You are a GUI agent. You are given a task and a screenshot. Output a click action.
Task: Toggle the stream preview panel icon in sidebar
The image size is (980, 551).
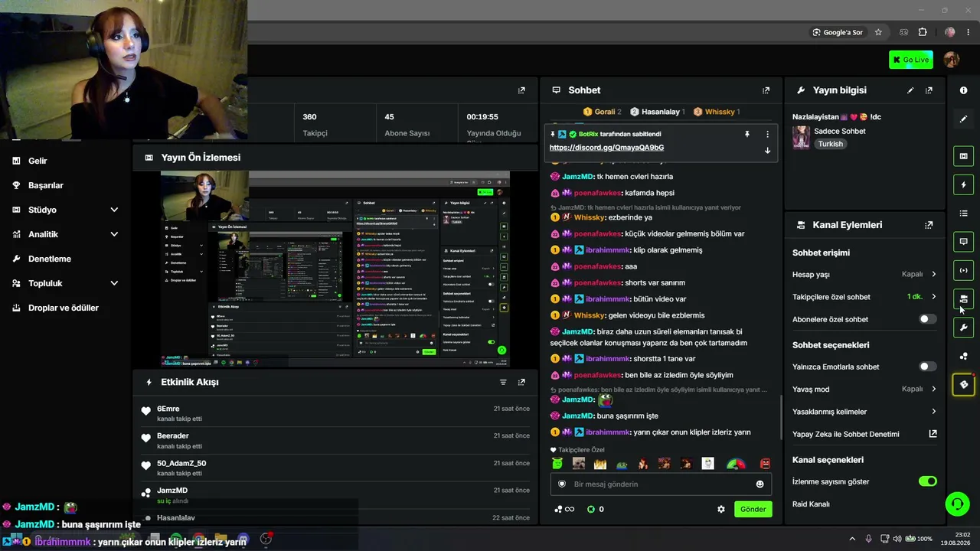(x=964, y=156)
